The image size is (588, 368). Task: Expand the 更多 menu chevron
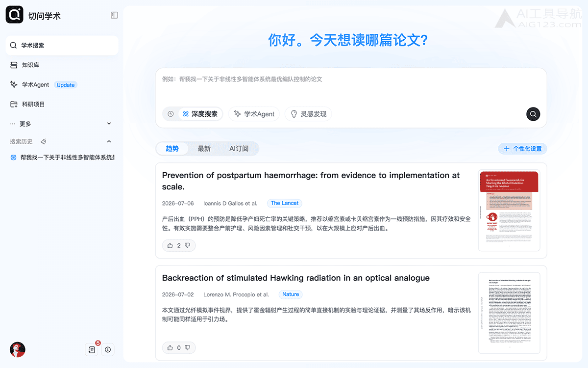pos(109,124)
